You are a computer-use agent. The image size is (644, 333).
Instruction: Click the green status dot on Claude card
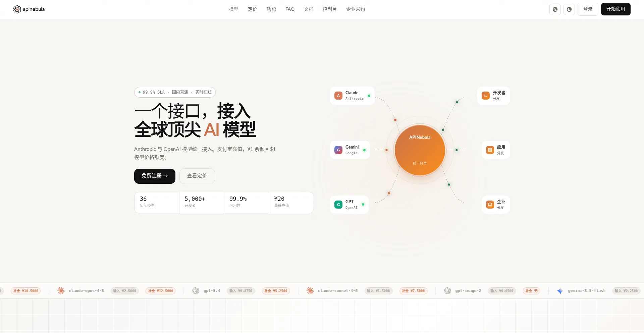tap(369, 96)
